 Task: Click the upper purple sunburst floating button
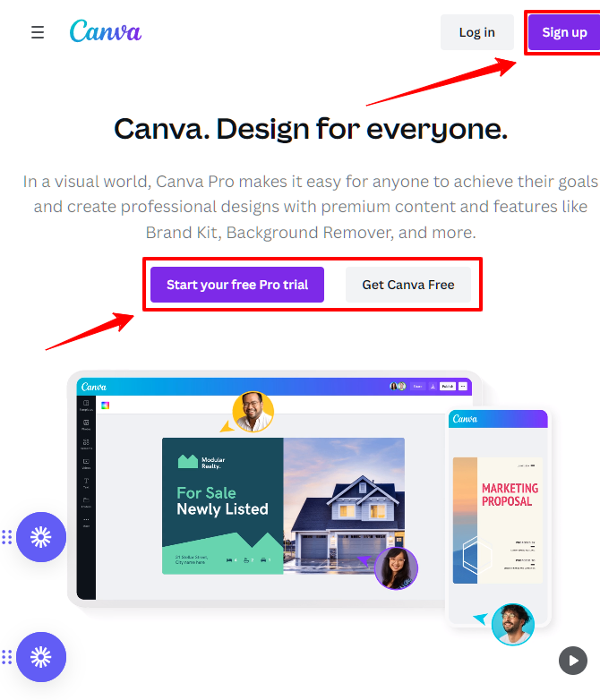[x=41, y=536]
